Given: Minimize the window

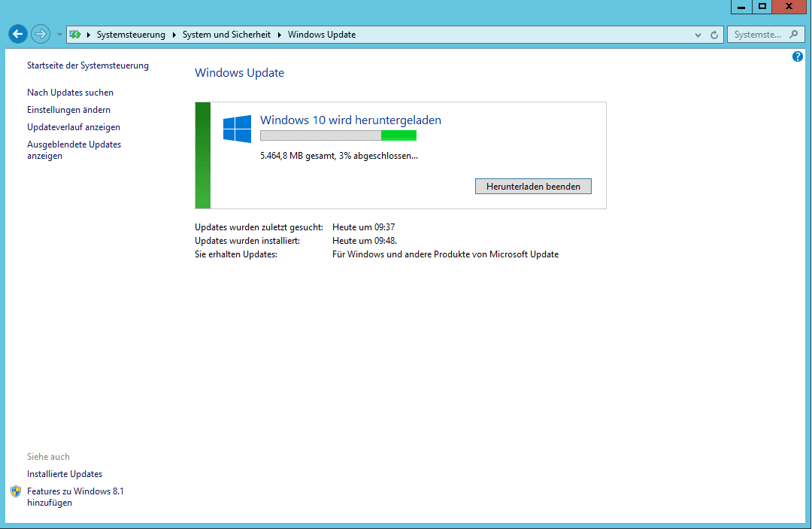Looking at the screenshot, I should coord(741,7).
